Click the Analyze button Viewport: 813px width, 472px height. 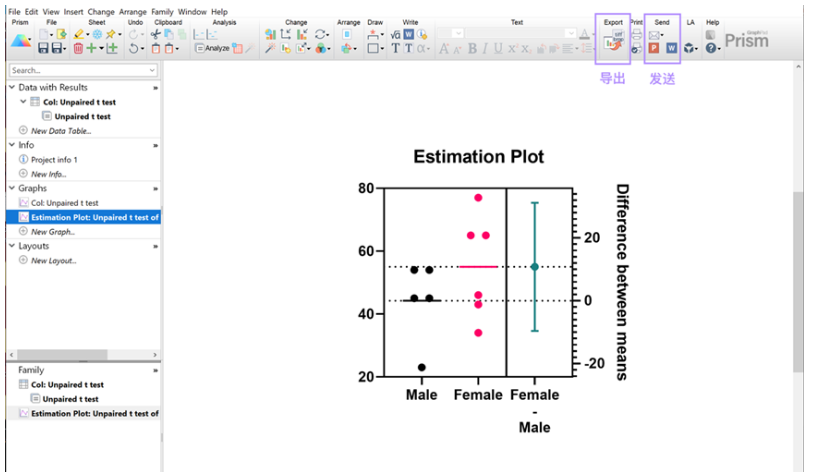pos(212,48)
